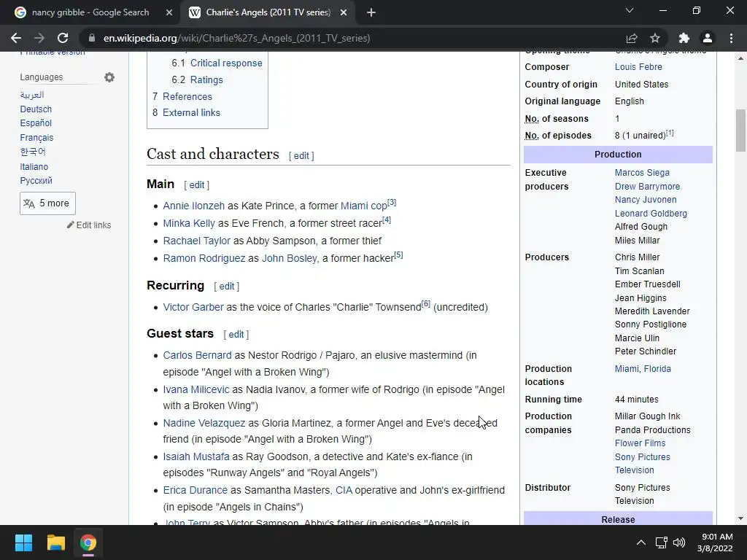The width and height of the screenshot is (747, 560).
Task: Open Carlos Bernard's article
Action: point(197,355)
